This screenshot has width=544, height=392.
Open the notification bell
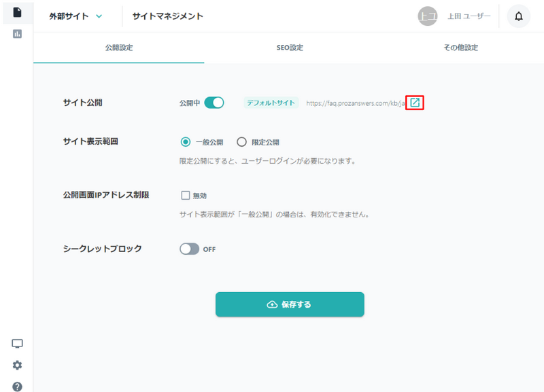click(x=518, y=16)
